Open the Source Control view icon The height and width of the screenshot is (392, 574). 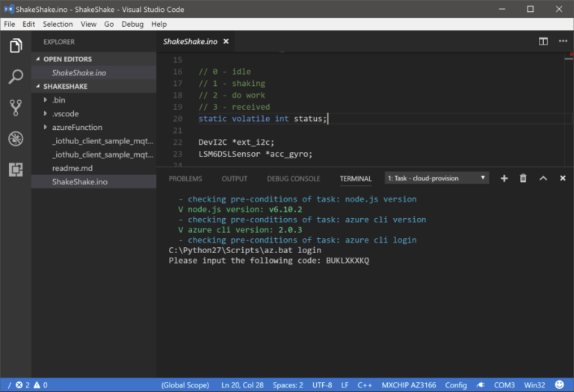click(16, 108)
